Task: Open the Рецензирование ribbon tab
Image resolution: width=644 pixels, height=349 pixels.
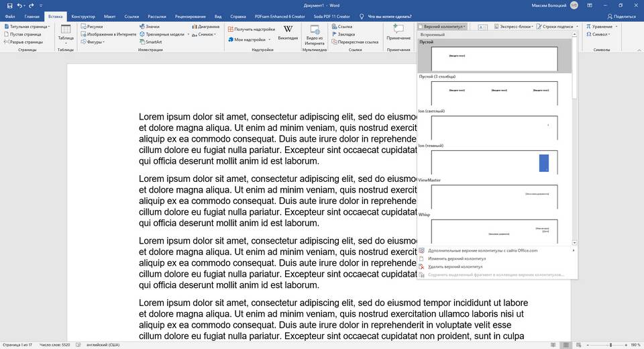Action: [190, 16]
